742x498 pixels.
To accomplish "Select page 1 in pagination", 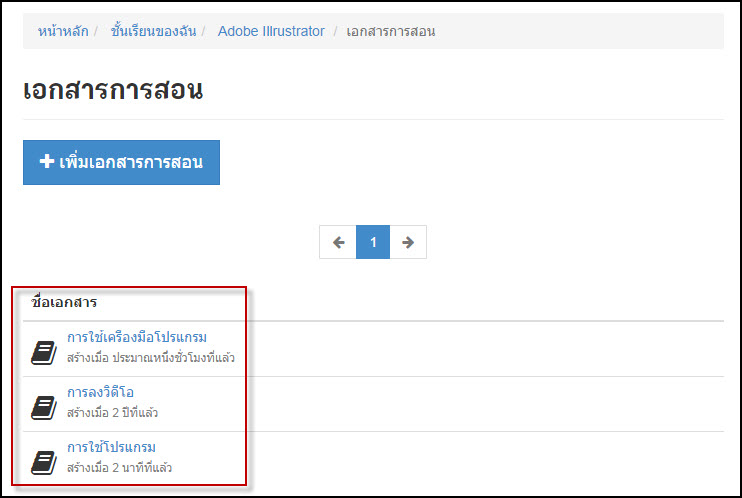I will (373, 242).
